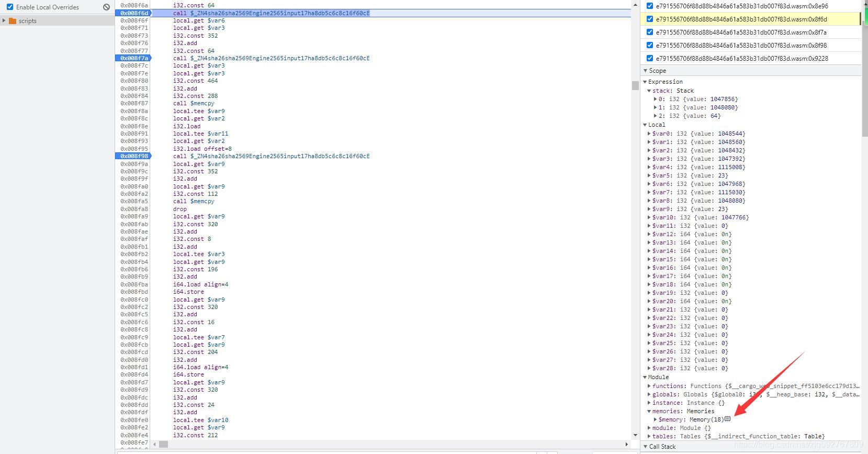
Task: Uncheck breakpoint at wasm:0x8e96
Action: tap(650, 6)
